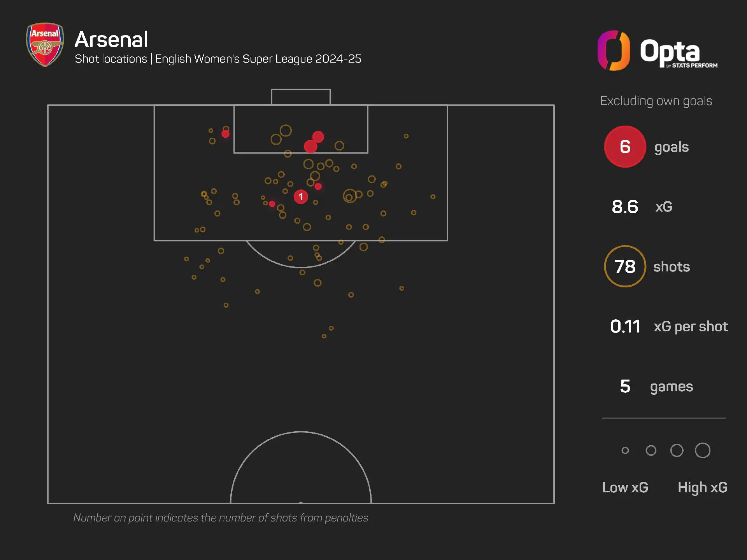The image size is (747, 560).
Task: Select the smallest legend circle above Low xG
Action: [x=625, y=450]
